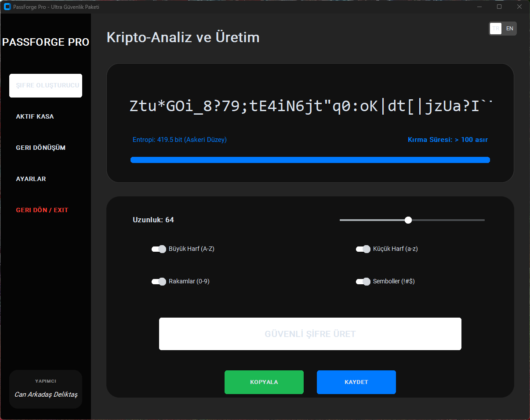Image resolution: width=530 pixels, height=420 pixels.
Task: Disable the Rakamlar (0-9) switch
Action: 159,282
